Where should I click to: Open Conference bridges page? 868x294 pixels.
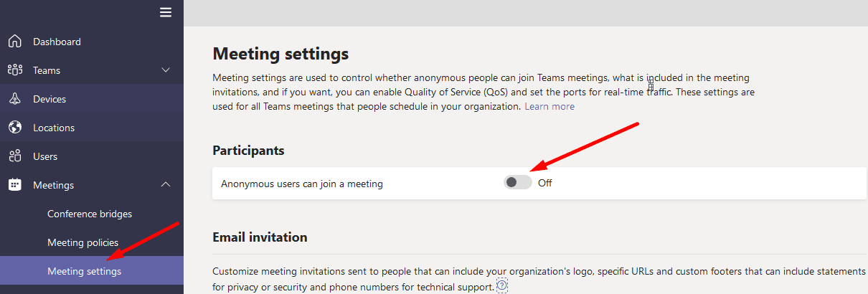click(90, 214)
